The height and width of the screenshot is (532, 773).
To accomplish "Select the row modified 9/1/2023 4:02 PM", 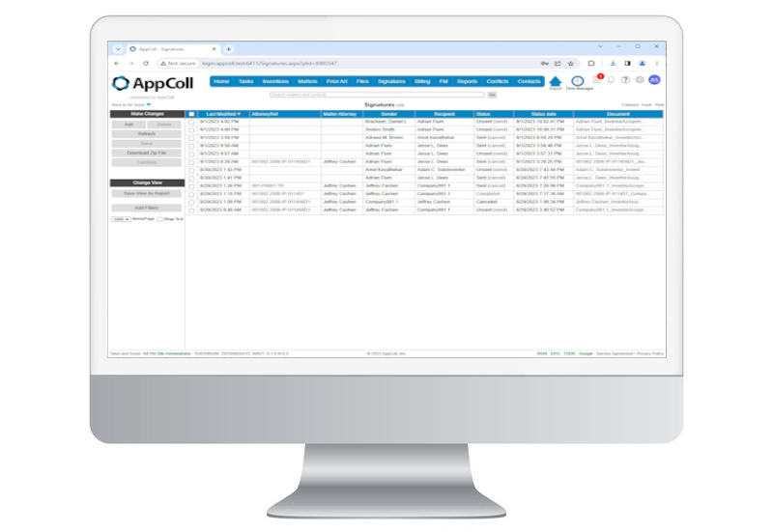I will click(x=191, y=123).
